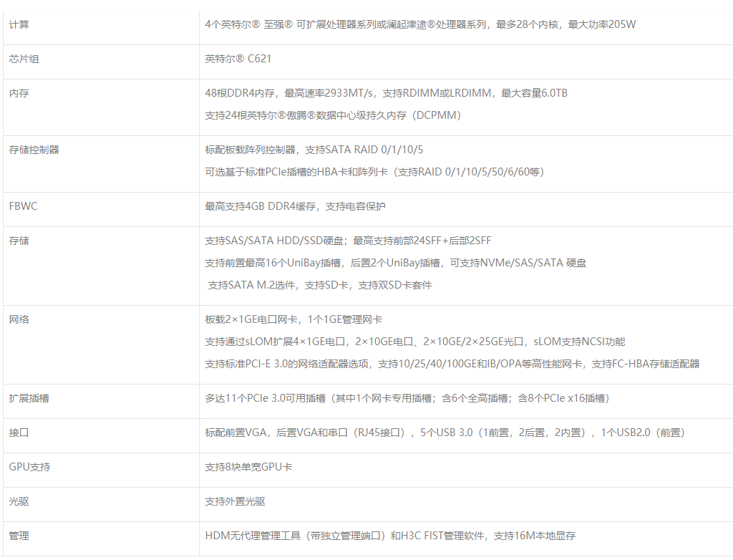
Task: Click the FBWC row label
Action: click(23, 206)
